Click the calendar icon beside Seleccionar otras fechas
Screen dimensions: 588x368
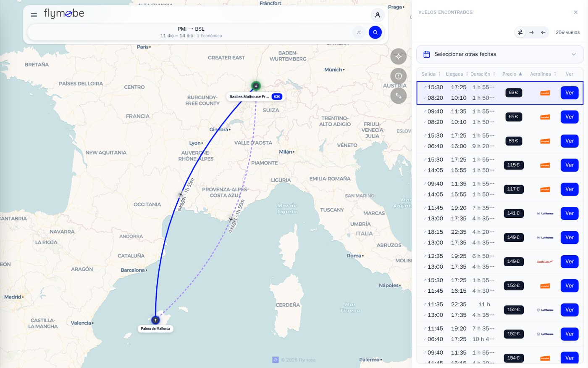[427, 54]
